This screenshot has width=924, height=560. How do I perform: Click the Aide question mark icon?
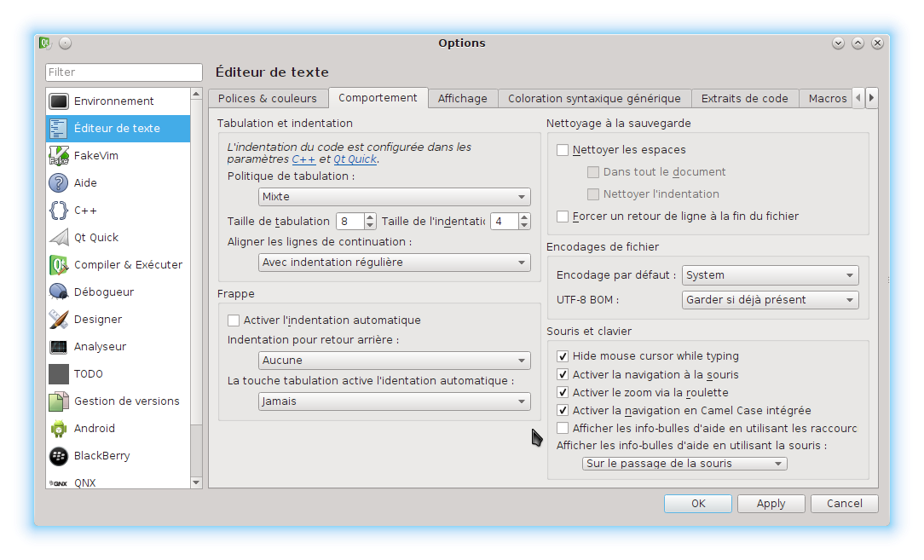pos(58,182)
